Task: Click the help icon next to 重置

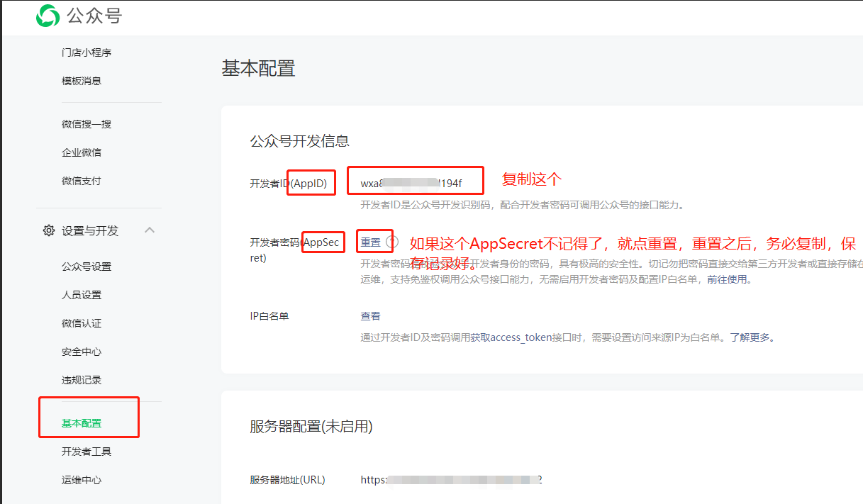Action: coord(391,242)
